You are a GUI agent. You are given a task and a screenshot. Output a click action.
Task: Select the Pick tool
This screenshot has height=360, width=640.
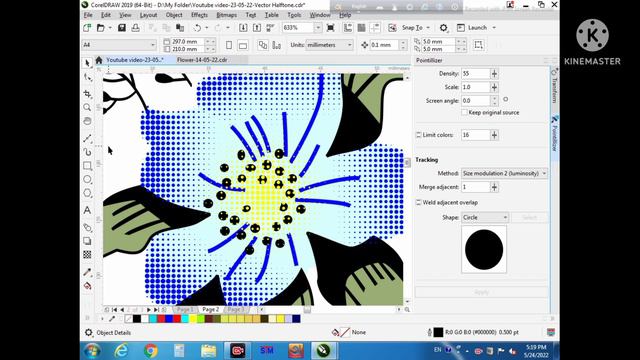point(87,63)
